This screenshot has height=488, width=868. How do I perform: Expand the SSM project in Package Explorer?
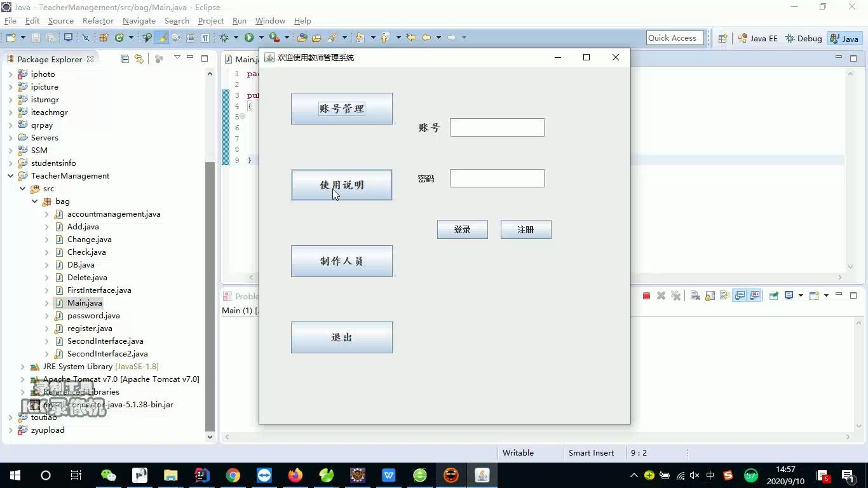[x=11, y=150]
